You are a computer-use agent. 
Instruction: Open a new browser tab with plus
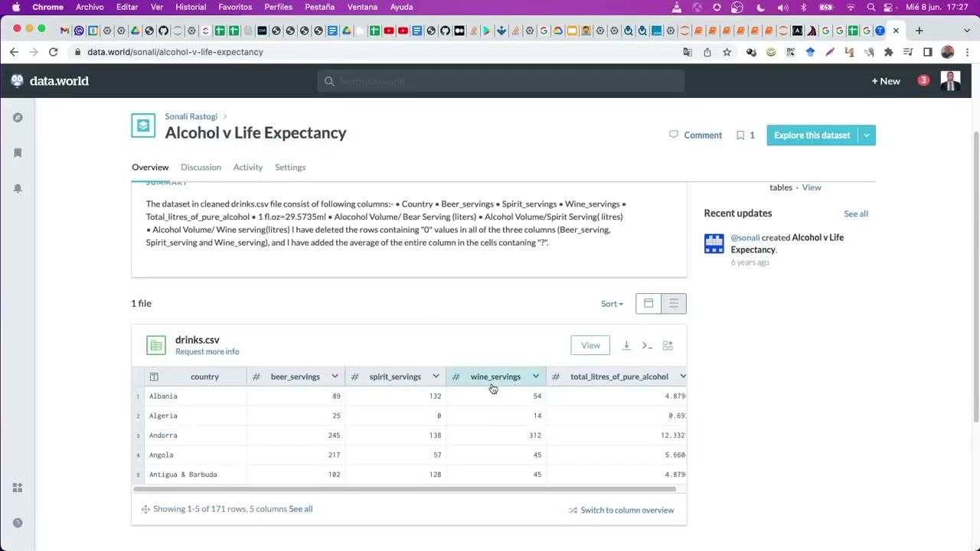coord(920,31)
